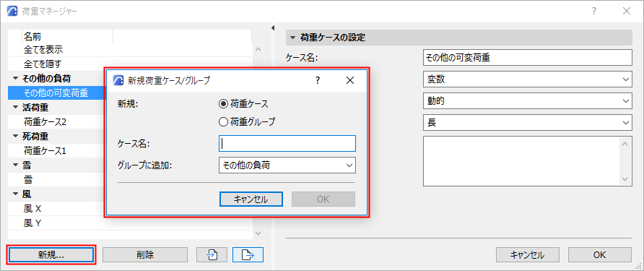Viewport: 644px width, 271px height.
Task: Select 荷重ケース1 row
Action: coord(56,150)
